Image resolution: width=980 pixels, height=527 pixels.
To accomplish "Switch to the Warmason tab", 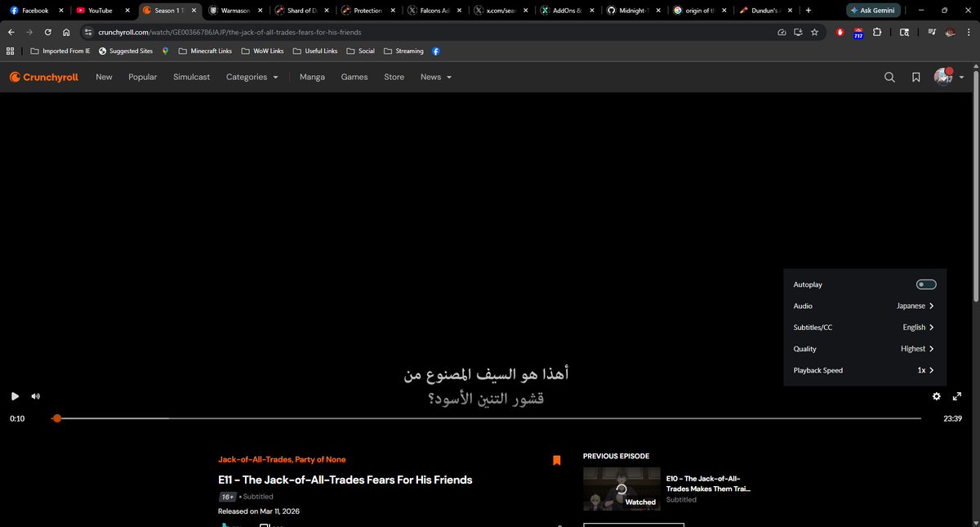I will pyautogui.click(x=236, y=11).
